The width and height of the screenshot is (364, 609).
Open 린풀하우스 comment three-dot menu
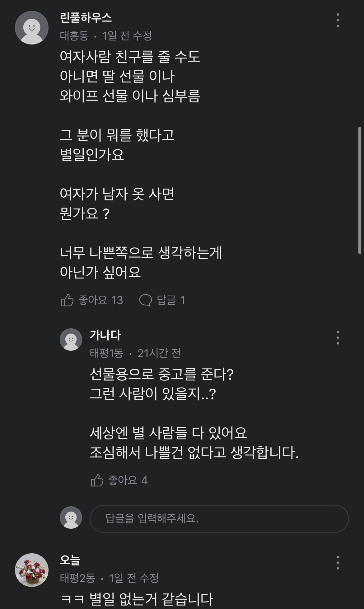[x=338, y=20]
